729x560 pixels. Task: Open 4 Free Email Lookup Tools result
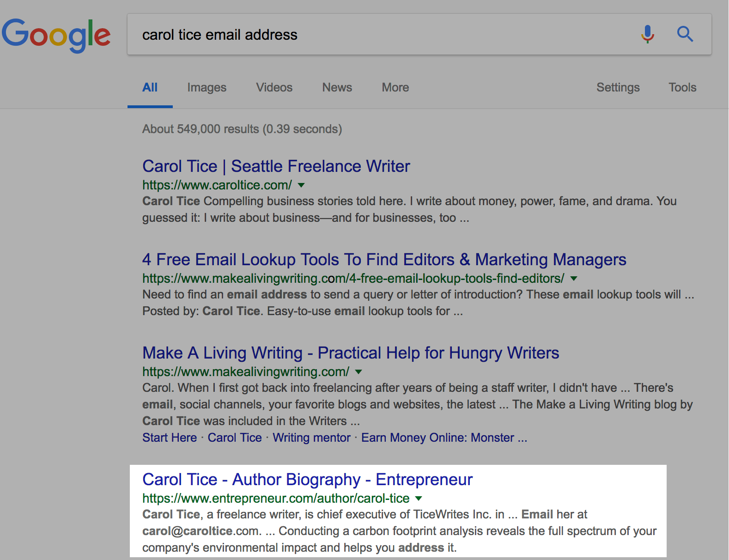(x=384, y=260)
